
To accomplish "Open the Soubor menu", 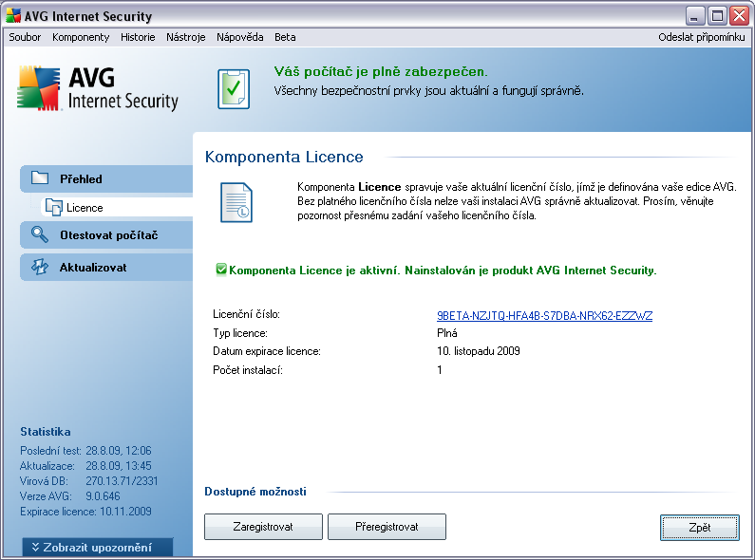I will point(25,37).
